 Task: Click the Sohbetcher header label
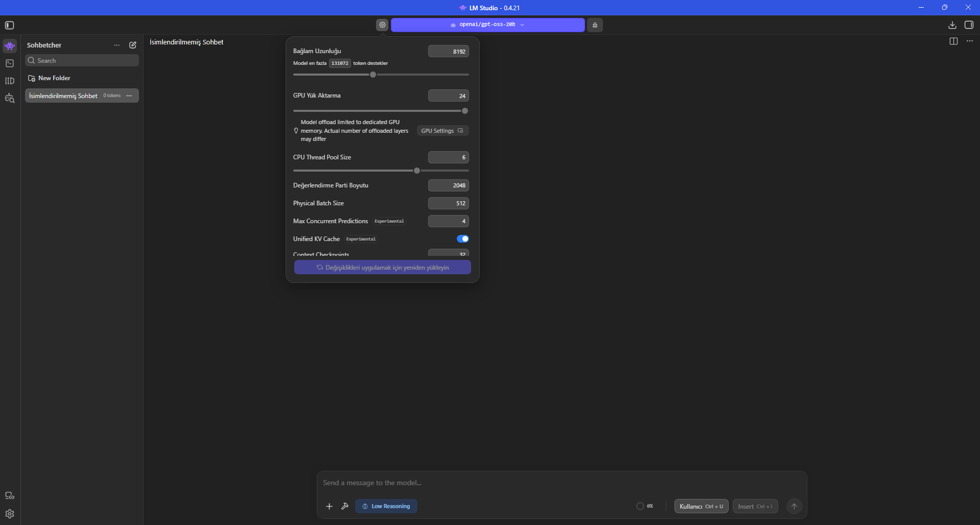[44, 45]
